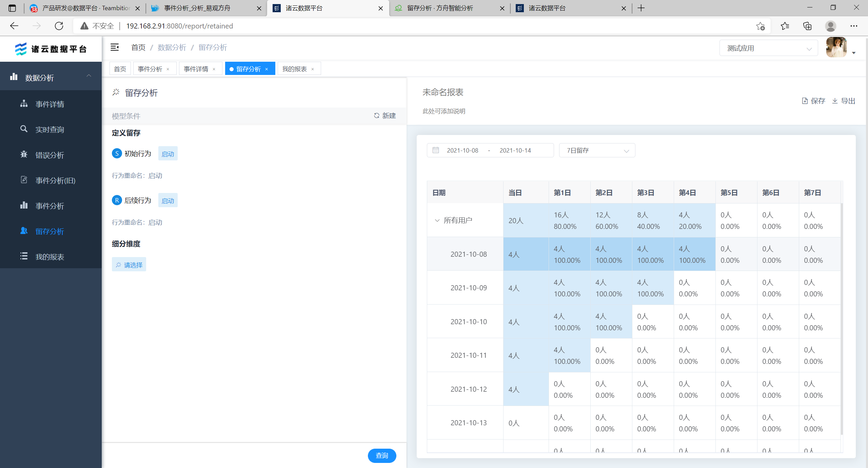This screenshot has height=468, width=868.
Task: Click the refresh icon next to 新建
Action: (x=376, y=116)
